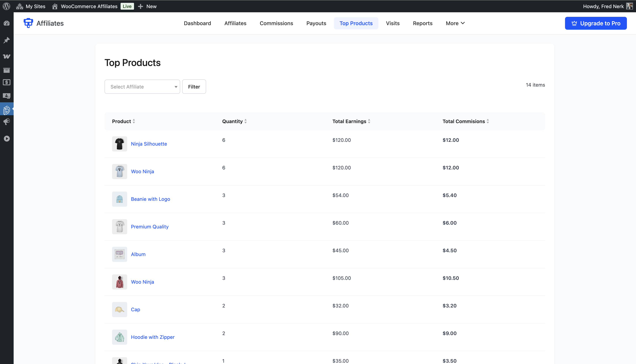Viewport: 636px width, 364px height.
Task: Open the WordPress dashboard speedometer icon
Action: point(6,23)
